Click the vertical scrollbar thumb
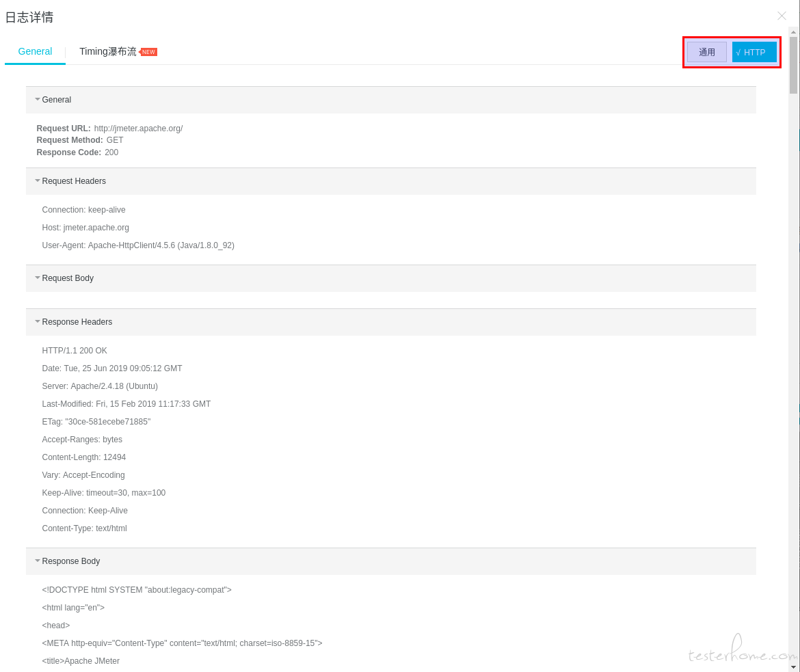This screenshot has width=800, height=672. 793,66
